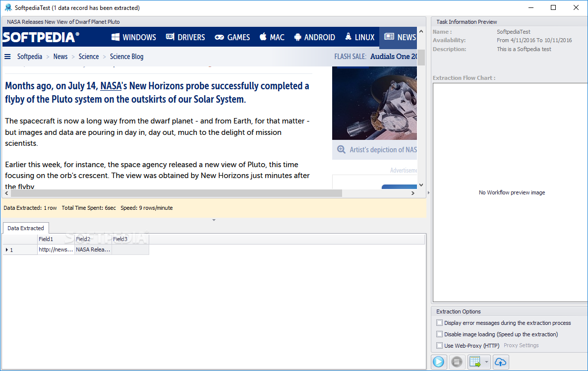
Task: Click the SoftpediaTest task name value
Action: click(513, 32)
